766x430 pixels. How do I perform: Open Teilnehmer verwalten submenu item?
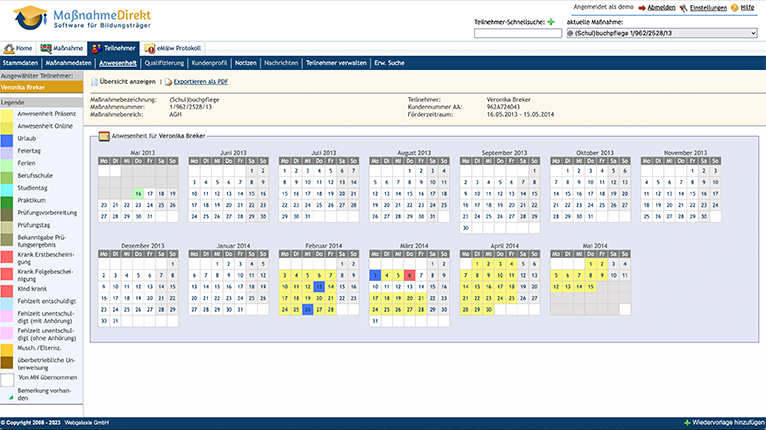coord(336,63)
